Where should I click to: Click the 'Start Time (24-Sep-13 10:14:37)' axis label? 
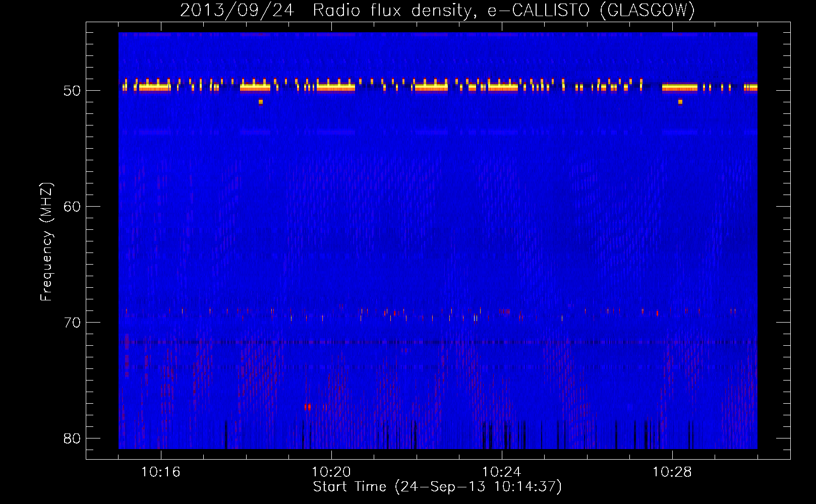(x=437, y=487)
